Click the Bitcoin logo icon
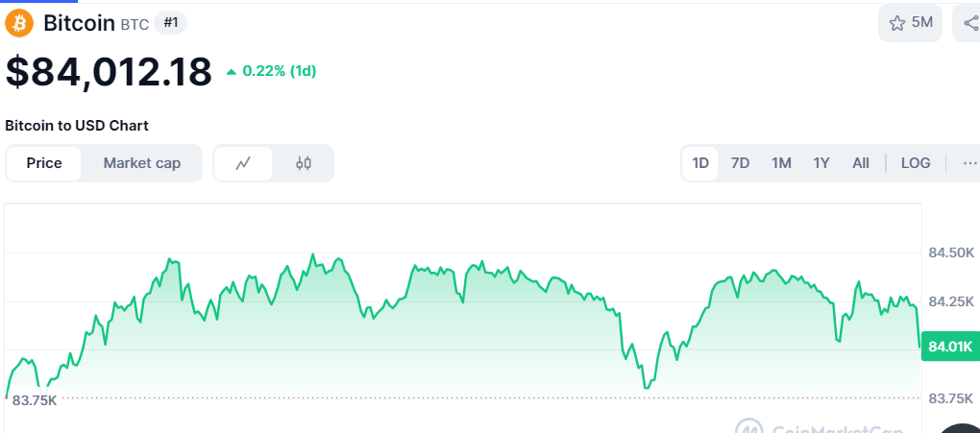This screenshot has height=433, width=980. tap(19, 22)
